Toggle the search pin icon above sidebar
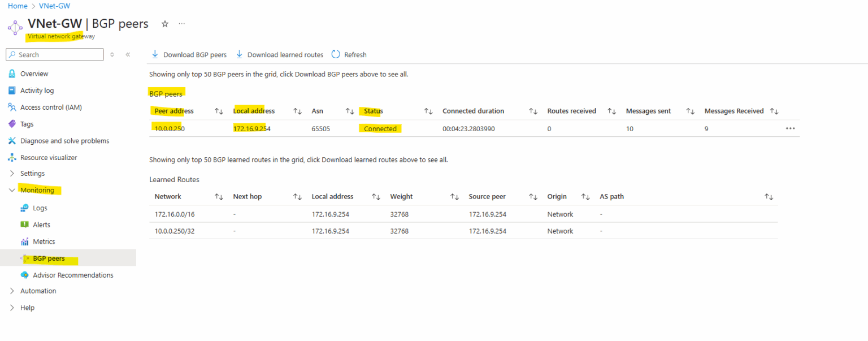 [x=113, y=54]
